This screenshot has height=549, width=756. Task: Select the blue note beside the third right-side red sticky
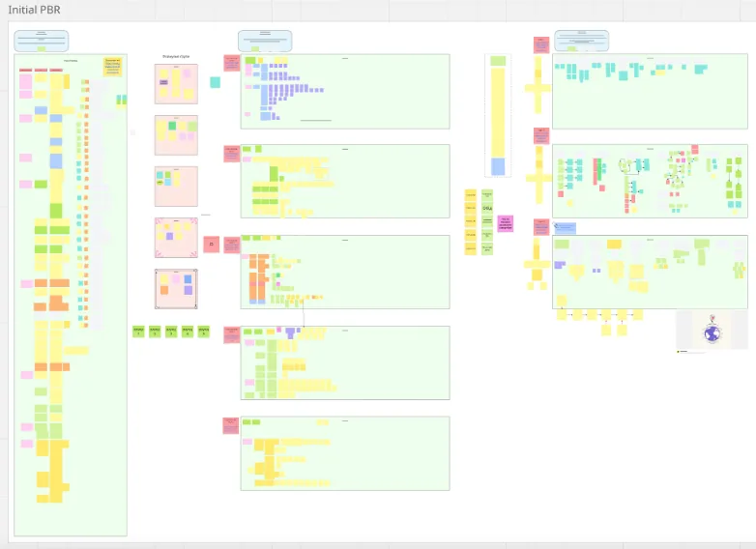(566, 227)
